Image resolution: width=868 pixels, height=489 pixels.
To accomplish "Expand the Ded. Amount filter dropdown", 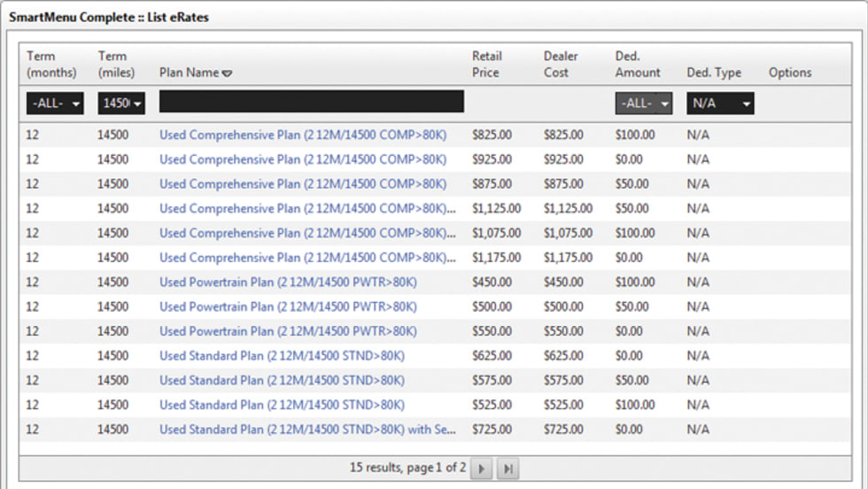I will click(644, 104).
